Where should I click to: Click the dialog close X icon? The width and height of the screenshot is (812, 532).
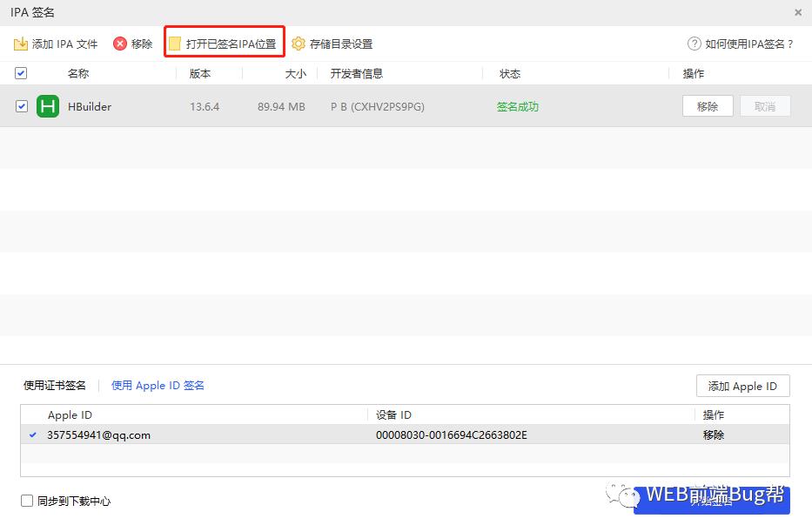(797, 12)
